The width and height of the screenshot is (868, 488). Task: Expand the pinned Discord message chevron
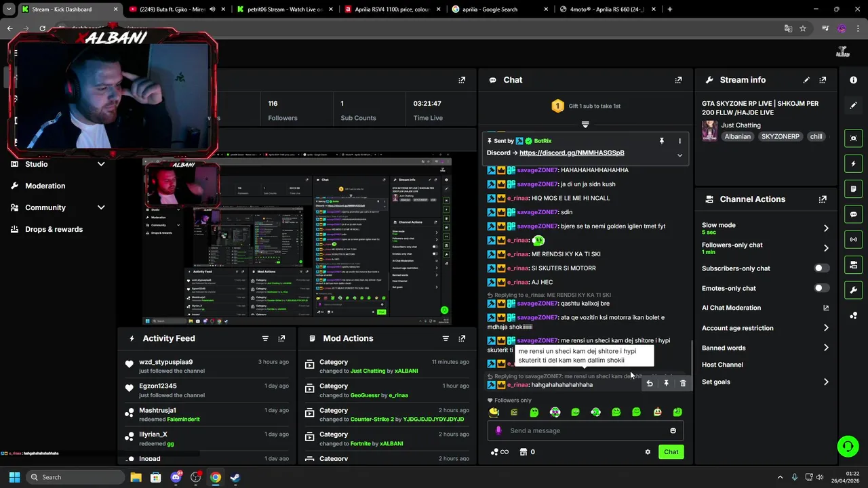click(679, 155)
